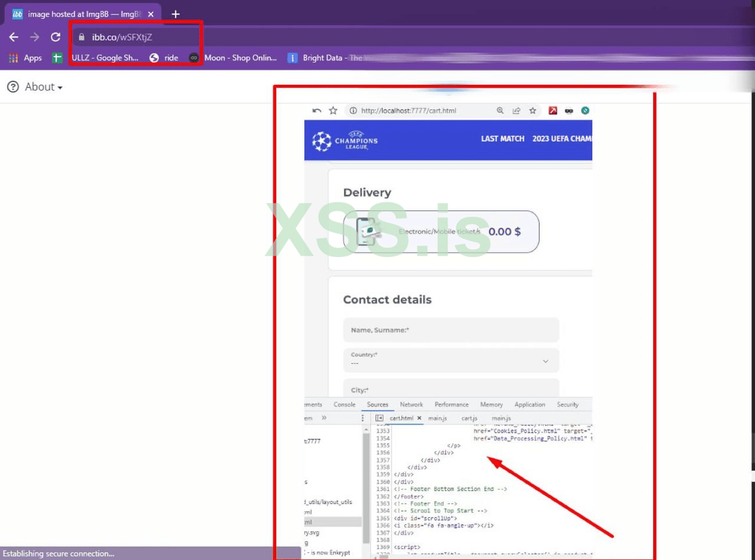Screen dimensions: 755x560
Task: Switch to the cart.js file tab
Action: click(x=470, y=418)
